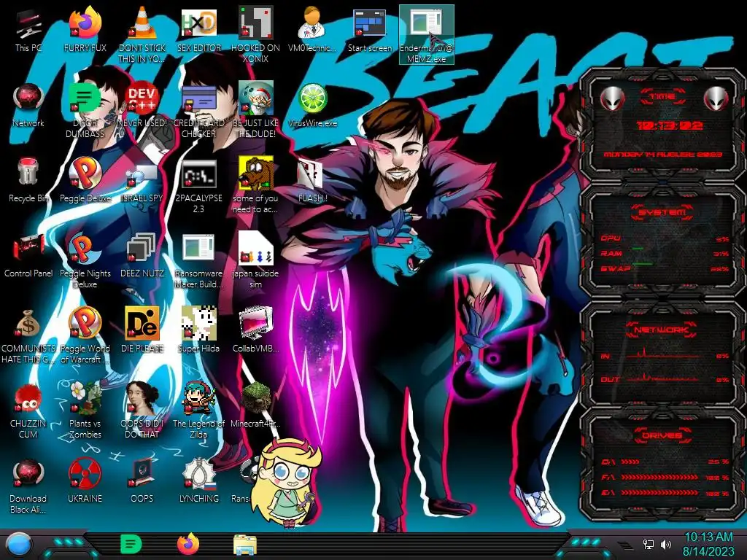Click the CPU usage row in SYSTEM widget
This screenshot has width=747, height=560.
[x=665, y=238]
